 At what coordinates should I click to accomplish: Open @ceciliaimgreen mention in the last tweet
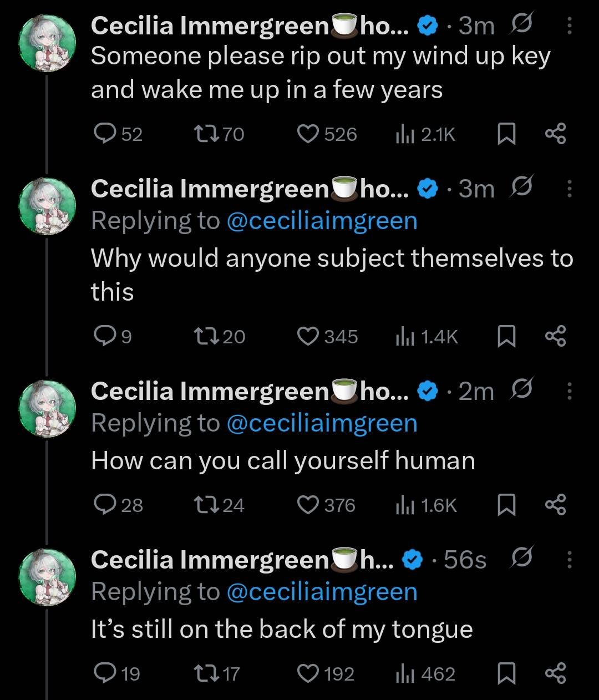(x=322, y=592)
